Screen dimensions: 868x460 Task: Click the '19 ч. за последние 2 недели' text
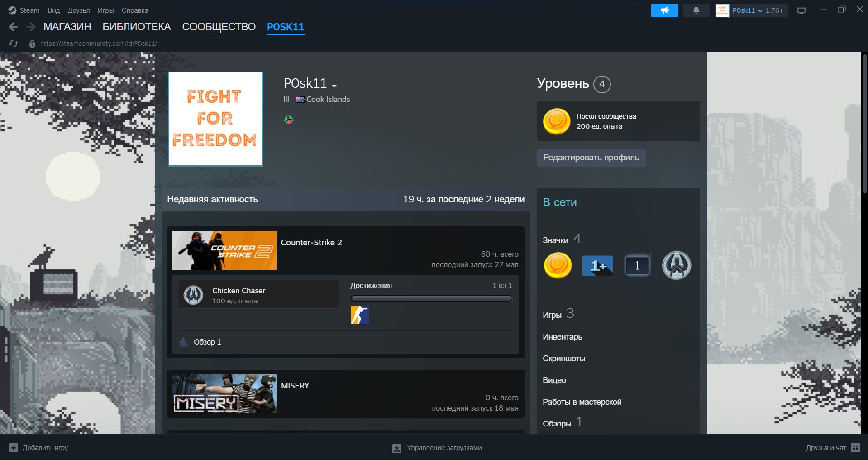click(x=464, y=199)
